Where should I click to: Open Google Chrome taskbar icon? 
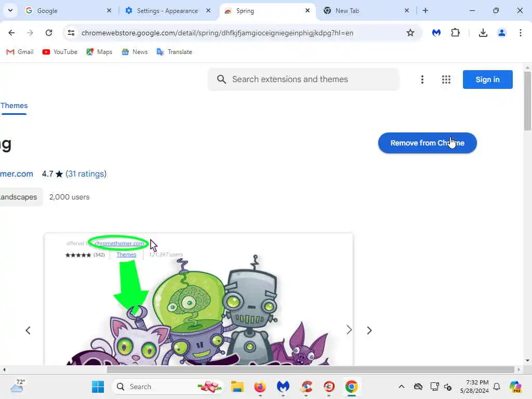point(352,387)
